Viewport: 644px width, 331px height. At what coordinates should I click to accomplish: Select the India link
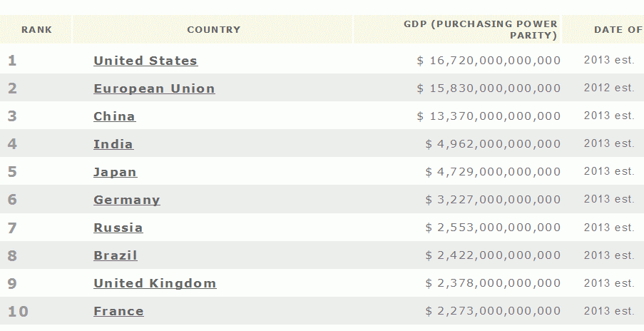113,144
